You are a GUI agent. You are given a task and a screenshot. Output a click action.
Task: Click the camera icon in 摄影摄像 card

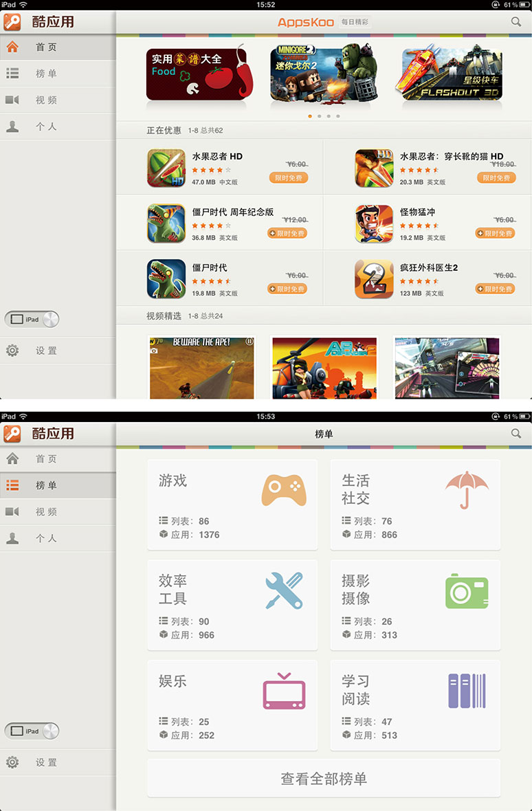point(467,590)
